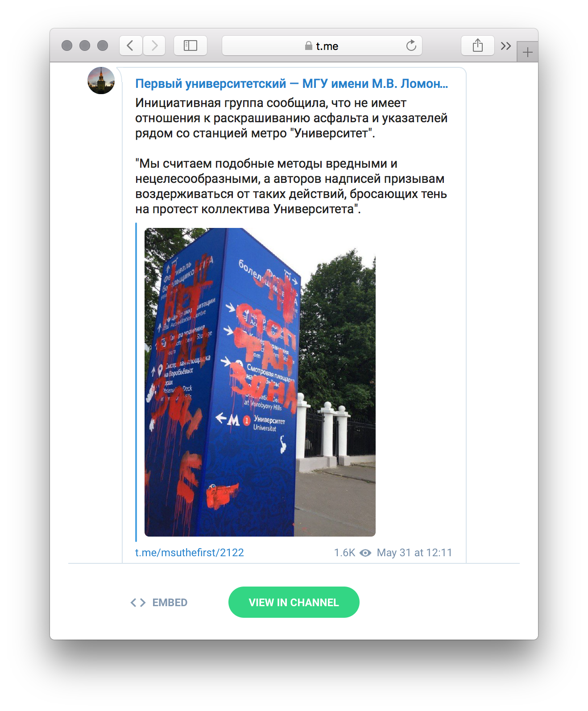Click the May 31 at 12:11 timestamp
588x711 pixels.
(x=414, y=553)
